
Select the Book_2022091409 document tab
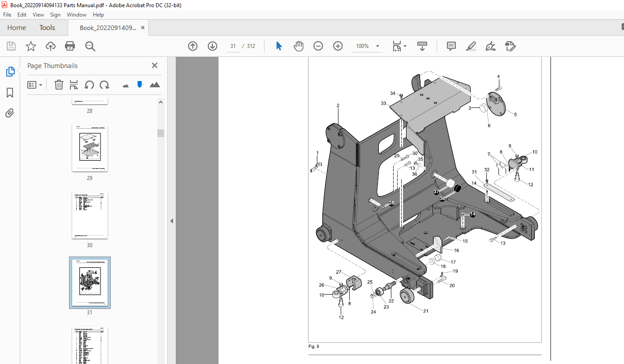click(x=108, y=28)
